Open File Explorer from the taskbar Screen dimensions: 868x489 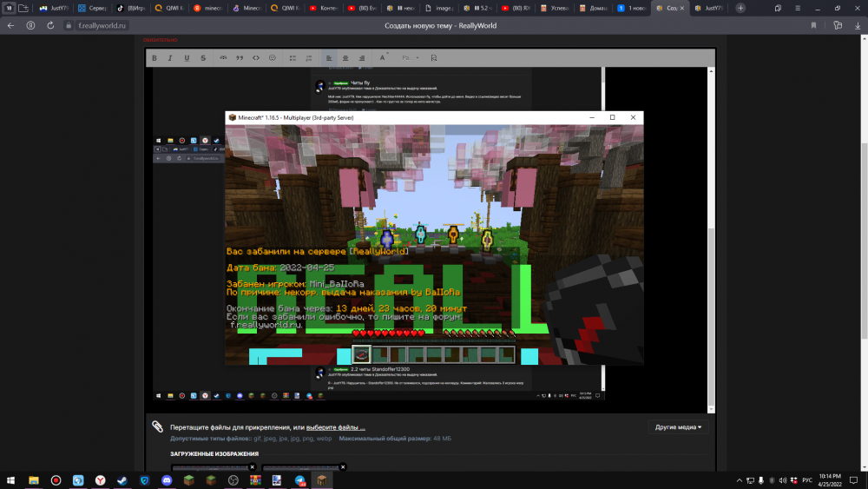(34, 480)
